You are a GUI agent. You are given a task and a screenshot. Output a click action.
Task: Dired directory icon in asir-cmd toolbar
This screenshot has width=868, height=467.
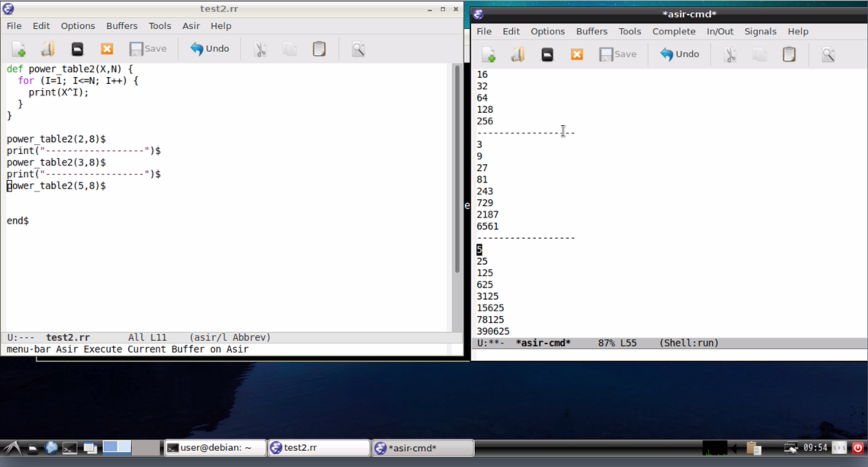(547, 54)
